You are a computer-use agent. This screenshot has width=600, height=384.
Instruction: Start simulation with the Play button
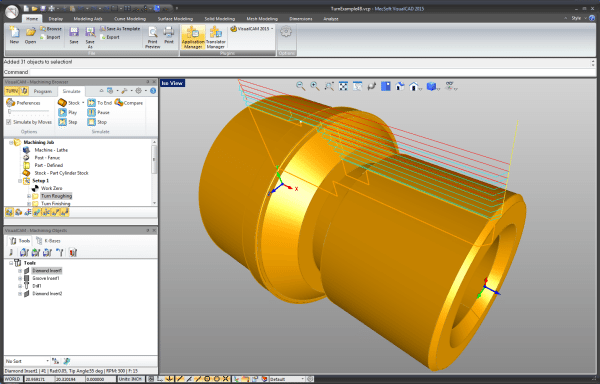click(68, 112)
